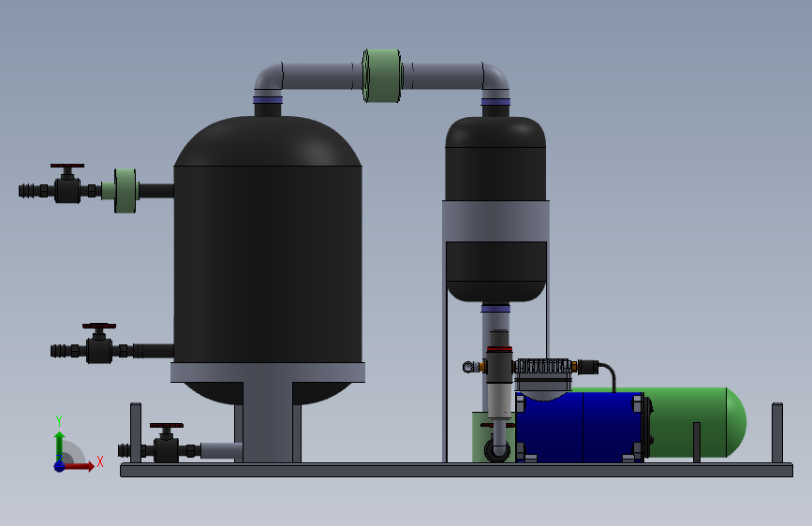
Task: Click the red X axis arrow of triad
Action: [x=81, y=466]
